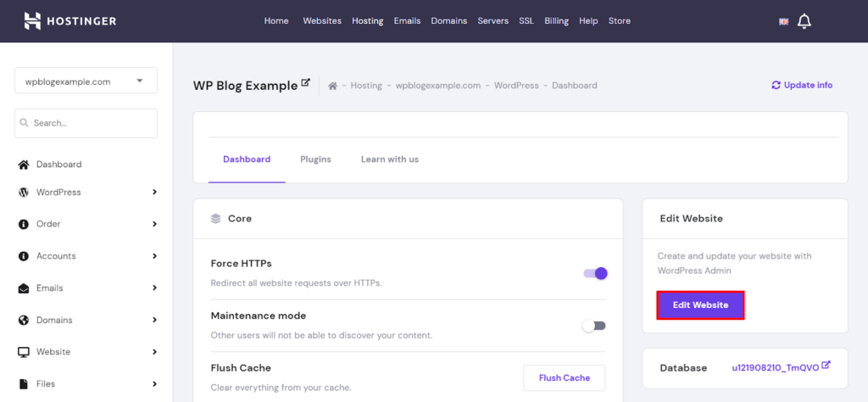
Task: Open Billing in the top navigation
Action: [556, 21]
